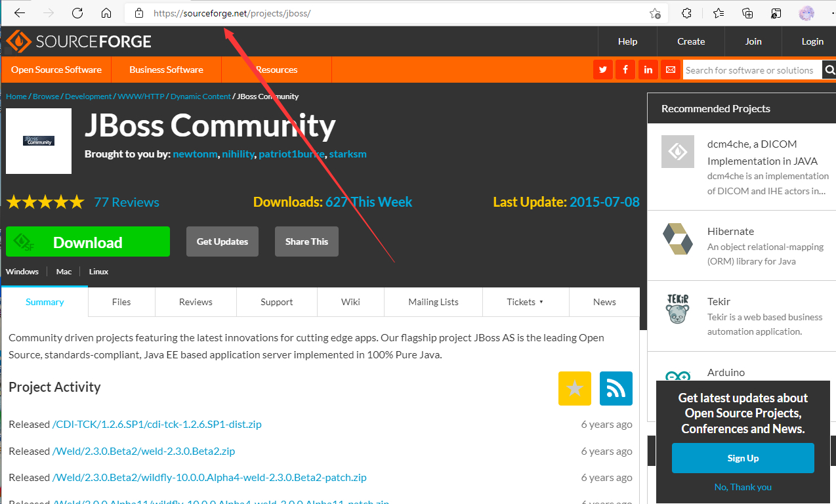Click the Linux platform label
The width and height of the screenshot is (836, 504).
(98, 271)
